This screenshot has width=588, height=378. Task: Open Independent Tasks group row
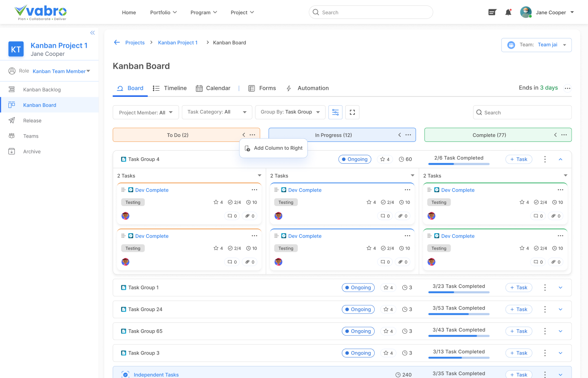click(342, 373)
